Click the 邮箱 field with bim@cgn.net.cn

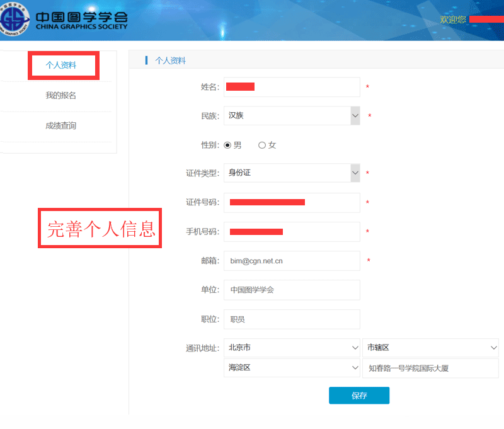coord(292,261)
